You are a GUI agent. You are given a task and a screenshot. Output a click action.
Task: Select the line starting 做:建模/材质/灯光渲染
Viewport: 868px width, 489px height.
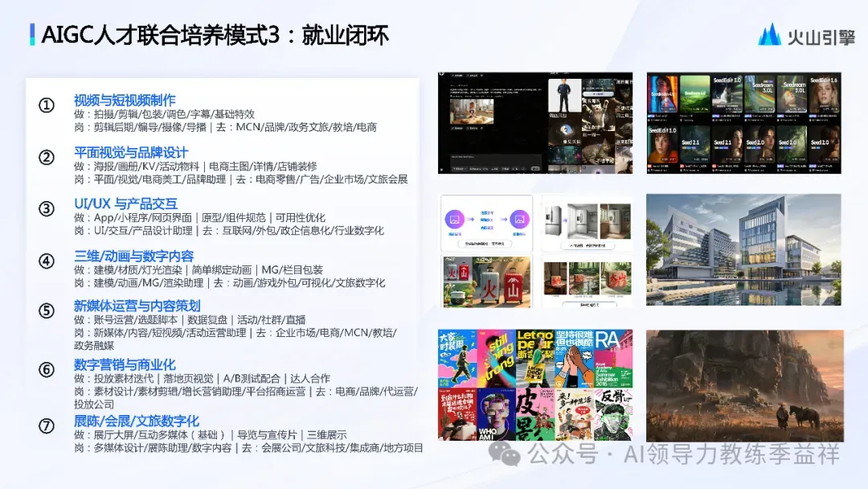pos(199,269)
